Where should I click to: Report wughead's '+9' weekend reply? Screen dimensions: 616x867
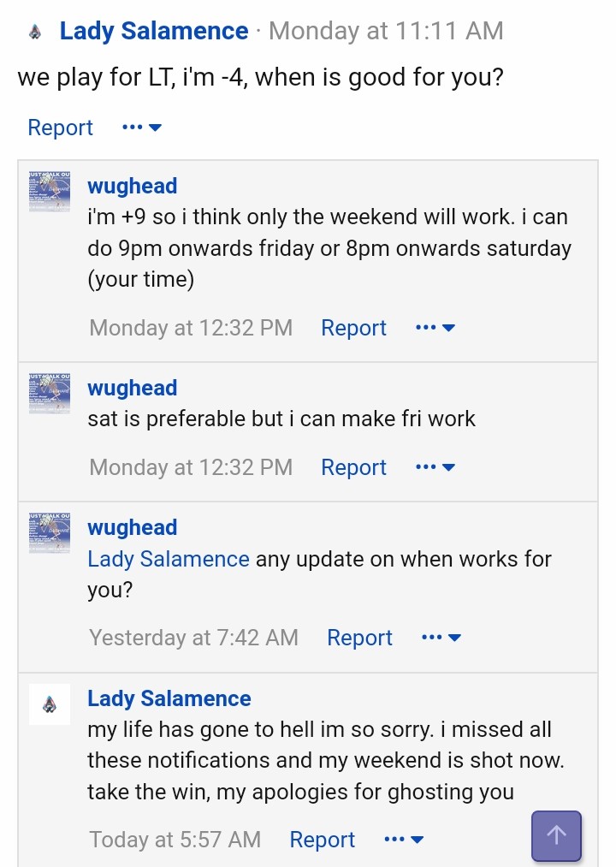[353, 328]
